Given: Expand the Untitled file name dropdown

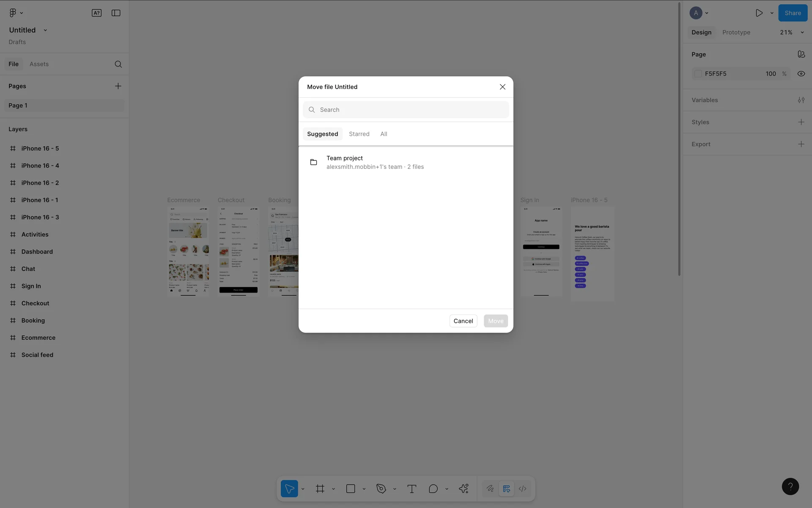Looking at the screenshot, I should [x=45, y=30].
